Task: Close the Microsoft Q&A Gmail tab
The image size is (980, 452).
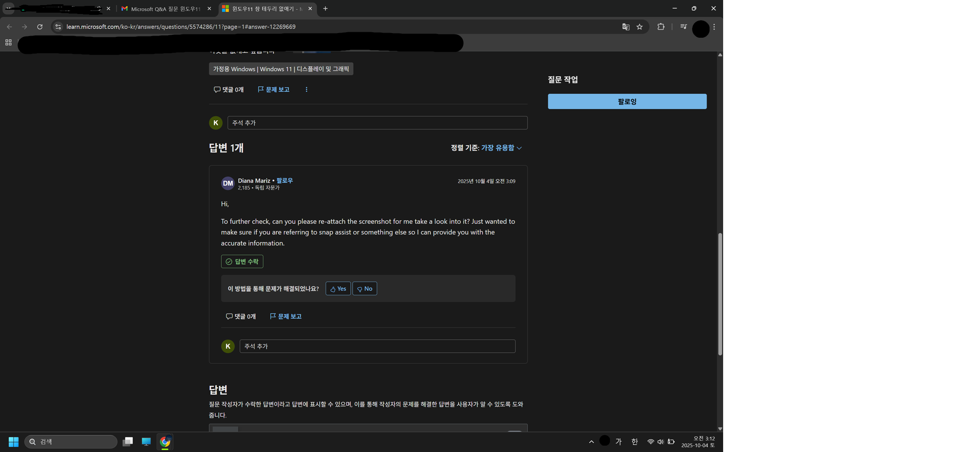Action: pos(209,8)
